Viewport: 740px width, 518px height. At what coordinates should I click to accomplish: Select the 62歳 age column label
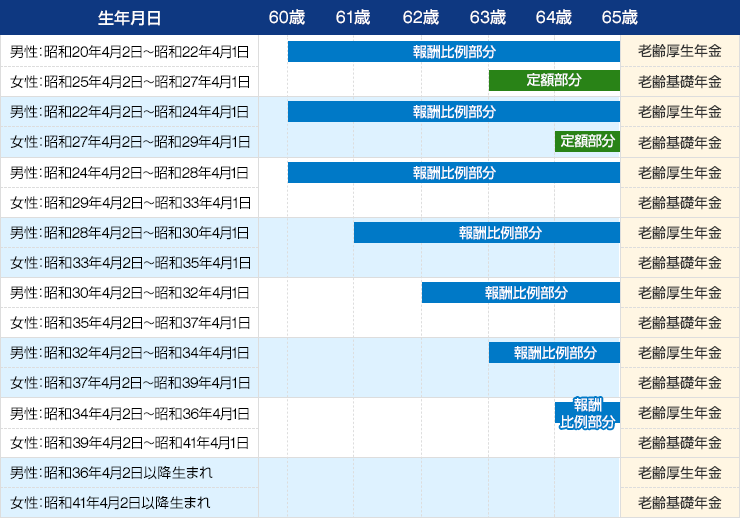pos(420,17)
